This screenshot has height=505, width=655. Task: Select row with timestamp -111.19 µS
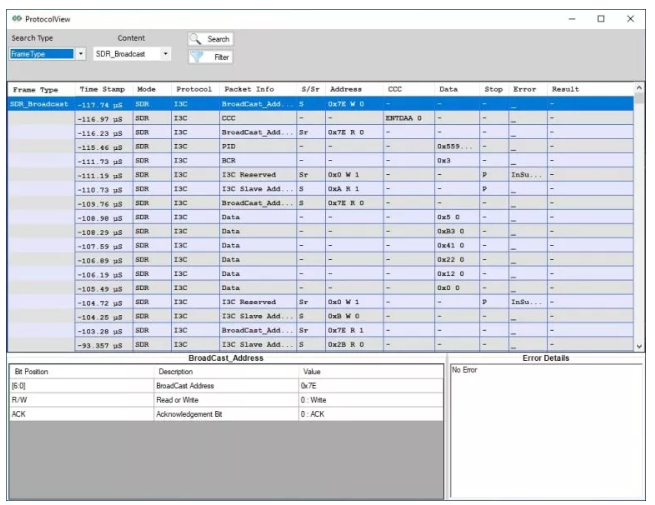[x=320, y=175]
